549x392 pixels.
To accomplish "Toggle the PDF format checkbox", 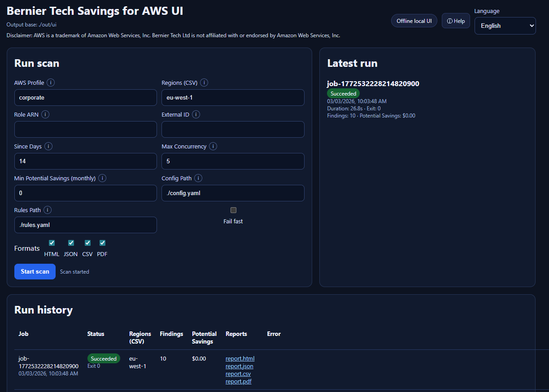I will tap(102, 243).
